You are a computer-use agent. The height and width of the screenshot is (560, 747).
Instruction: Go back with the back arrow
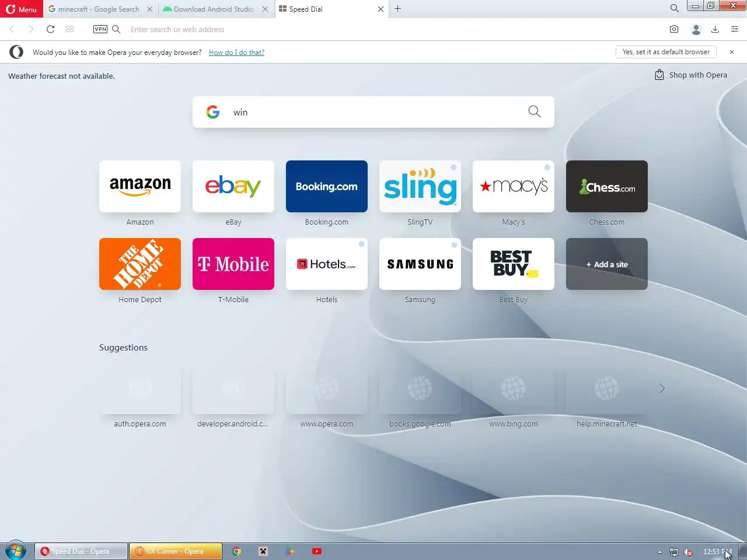12,29
